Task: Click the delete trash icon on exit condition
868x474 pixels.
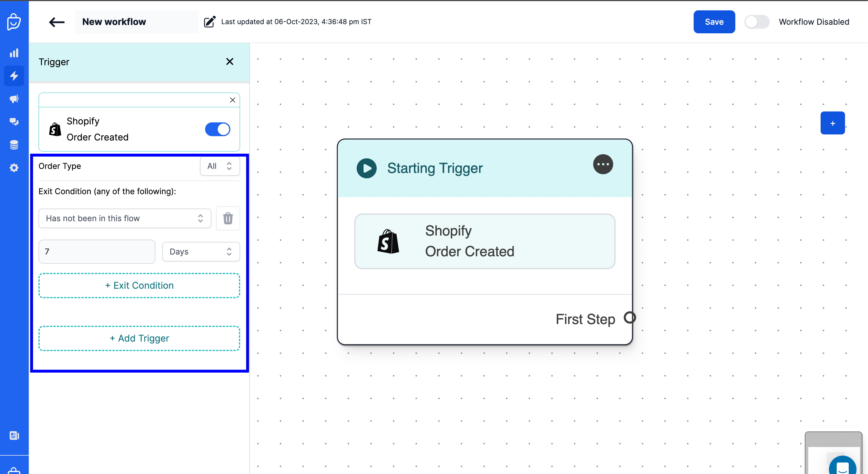Action: coord(228,218)
